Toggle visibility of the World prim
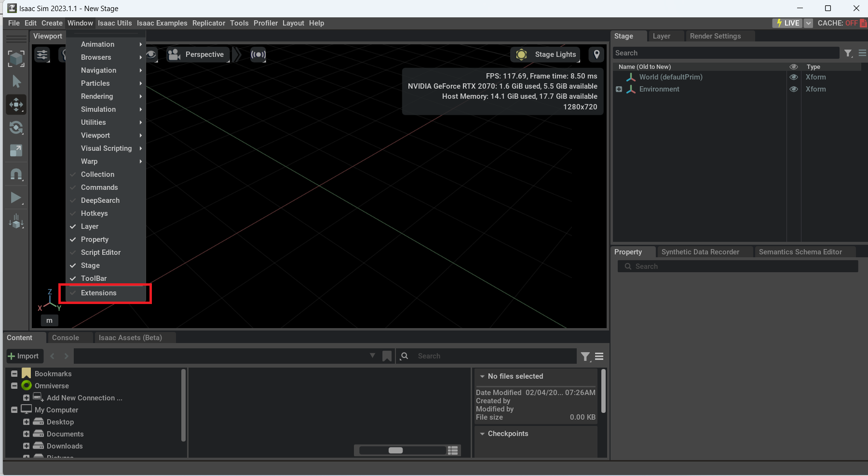This screenshot has width=868, height=476. pos(794,77)
